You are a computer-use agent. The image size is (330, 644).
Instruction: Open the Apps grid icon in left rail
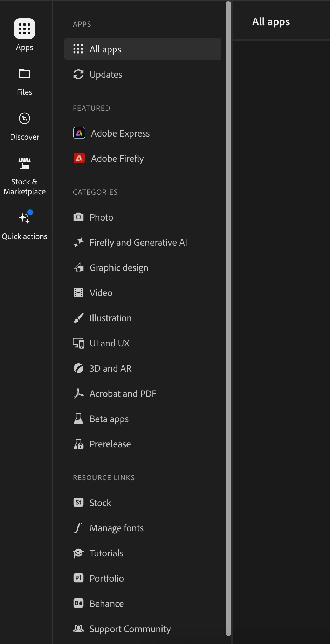(x=25, y=29)
